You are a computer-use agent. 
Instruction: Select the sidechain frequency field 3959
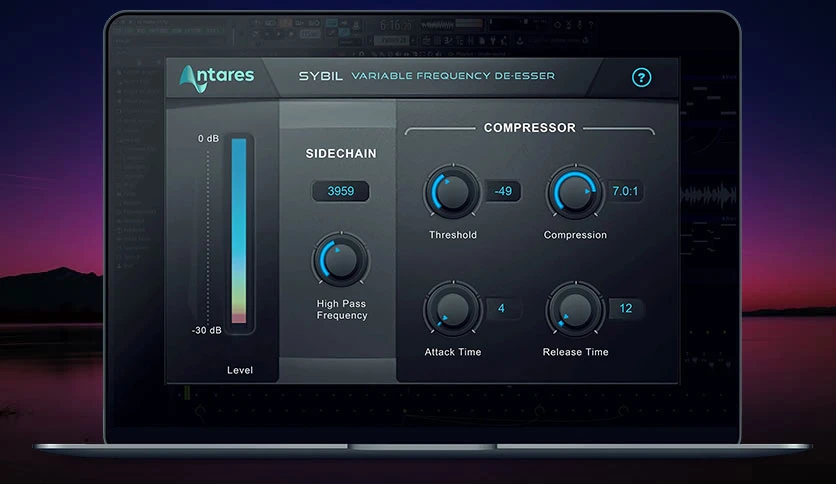(341, 191)
